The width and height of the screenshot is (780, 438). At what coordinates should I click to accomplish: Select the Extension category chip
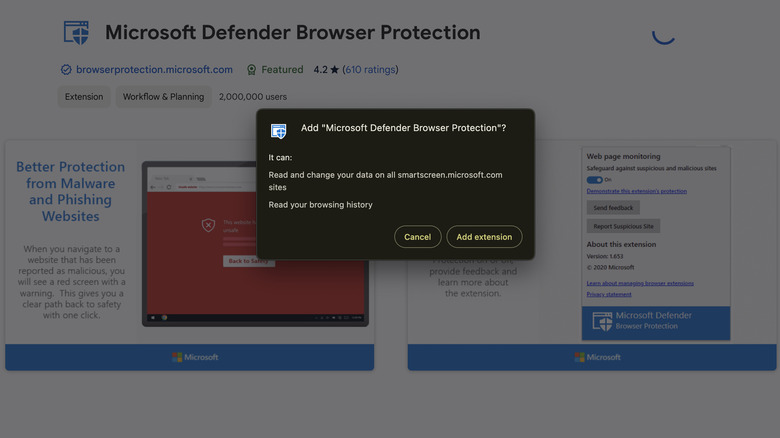tap(84, 97)
